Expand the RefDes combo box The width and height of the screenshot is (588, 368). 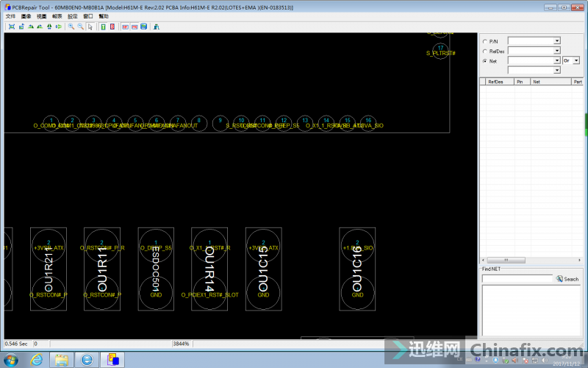click(x=557, y=50)
